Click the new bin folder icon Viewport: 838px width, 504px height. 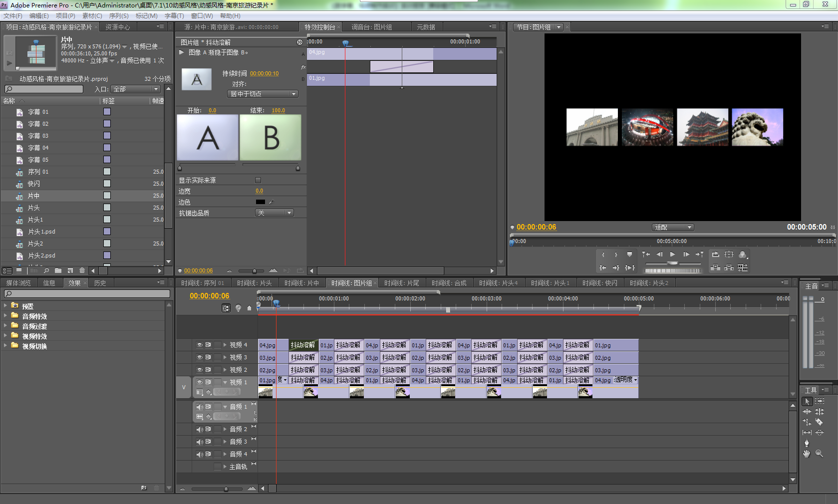(x=58, y=270)
